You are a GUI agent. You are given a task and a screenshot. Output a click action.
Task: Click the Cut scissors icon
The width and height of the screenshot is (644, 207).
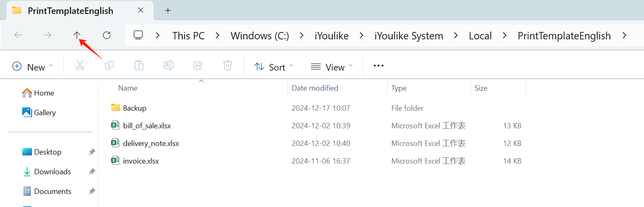80,66
